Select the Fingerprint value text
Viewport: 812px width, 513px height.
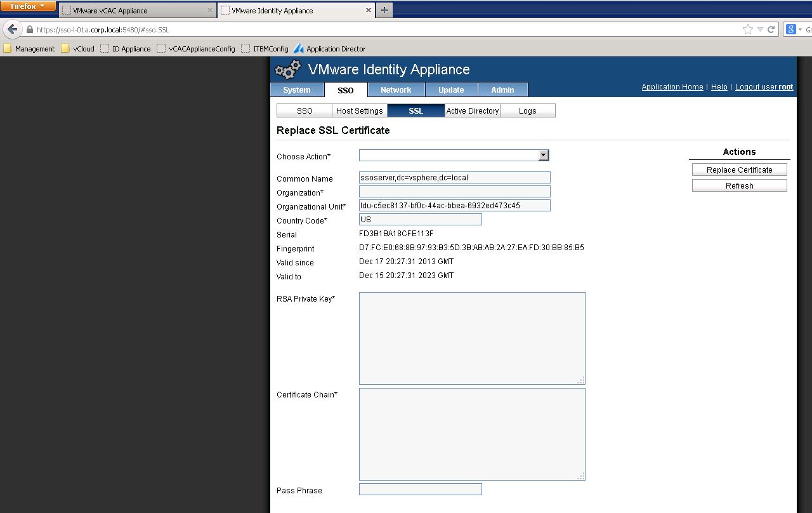pyautogui.click(x=471, y=248)
